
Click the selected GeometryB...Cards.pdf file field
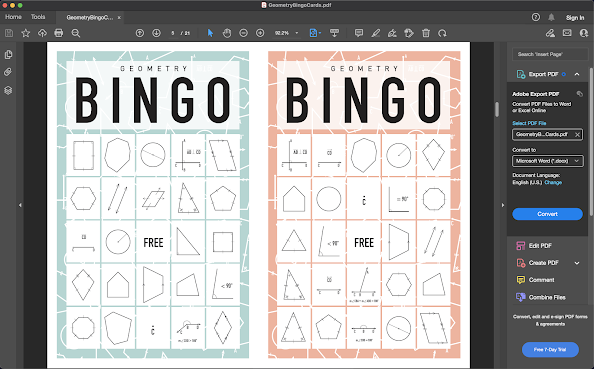(548, 134)
